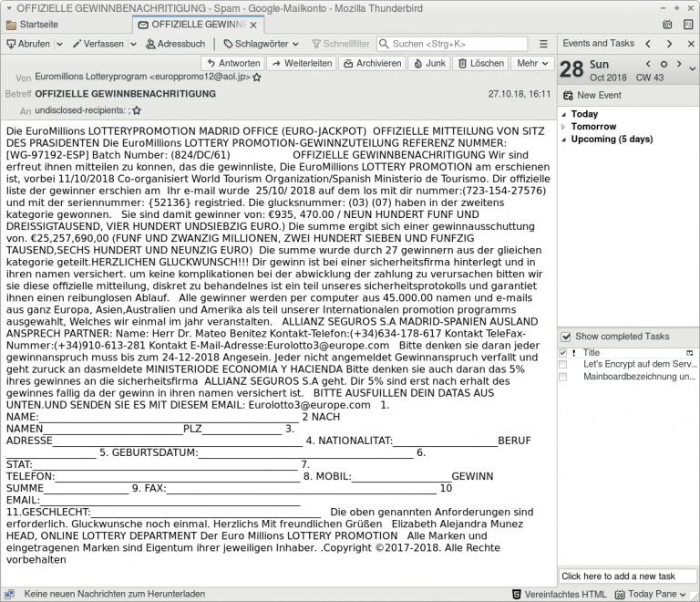Viewport: 700px width, 602px height.
Task: Open task list column picker icon
Action: coord(690,353)
